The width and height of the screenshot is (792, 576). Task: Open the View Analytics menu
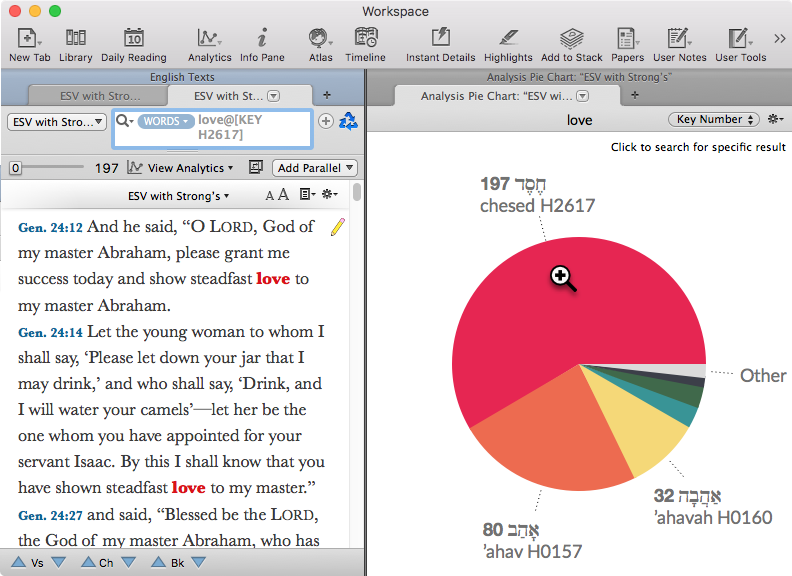[181, 168]
